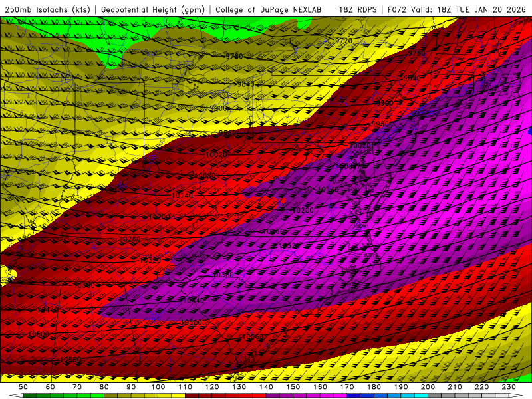Screen dimensions: 532x399
Task: Click the 150 value on the color scale
Action: [293, 387]
